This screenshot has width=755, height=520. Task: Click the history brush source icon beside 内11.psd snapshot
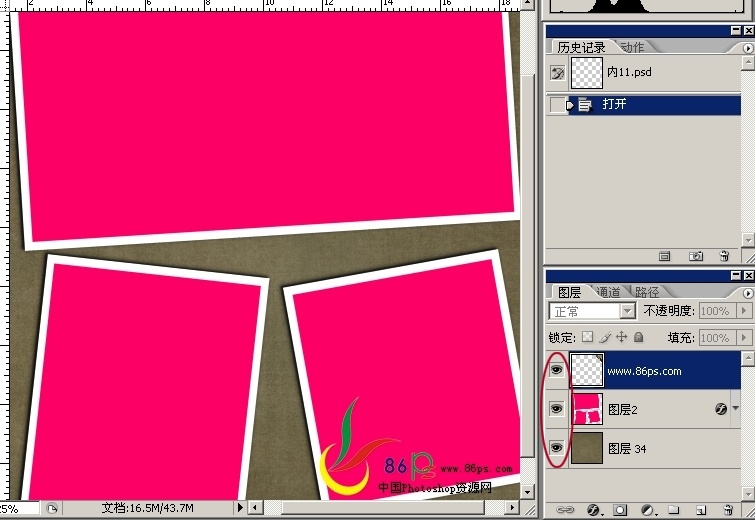[557, 73]
